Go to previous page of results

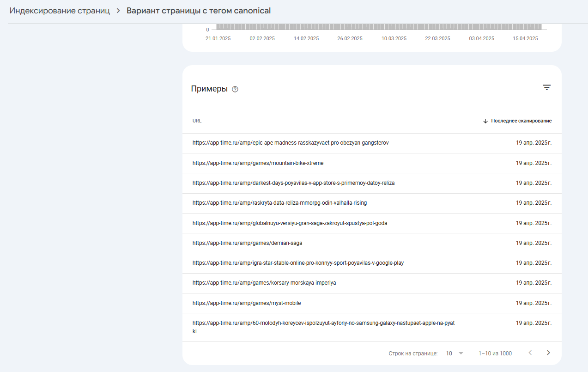click(x=530, y=353)
